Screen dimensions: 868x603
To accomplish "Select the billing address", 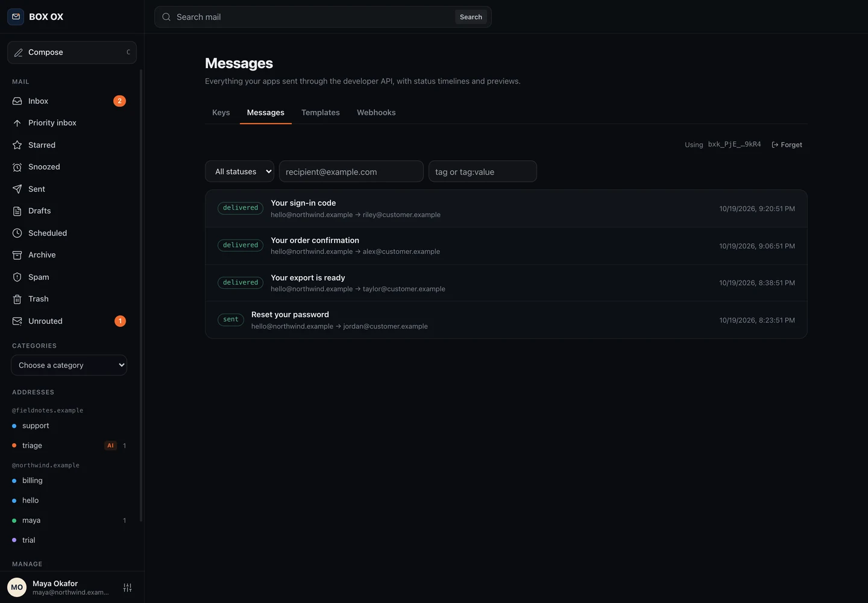I will 69,481.
